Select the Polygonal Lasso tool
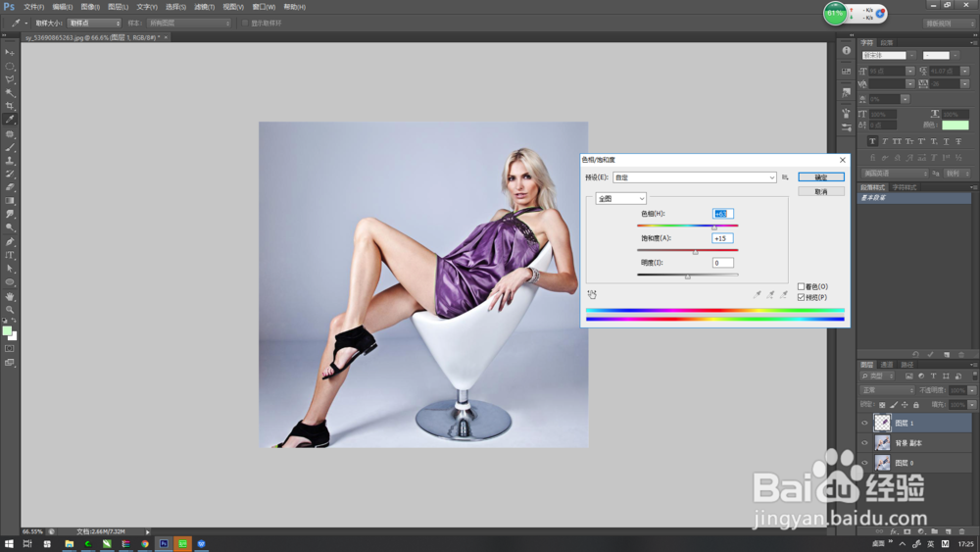 point(10,79)
